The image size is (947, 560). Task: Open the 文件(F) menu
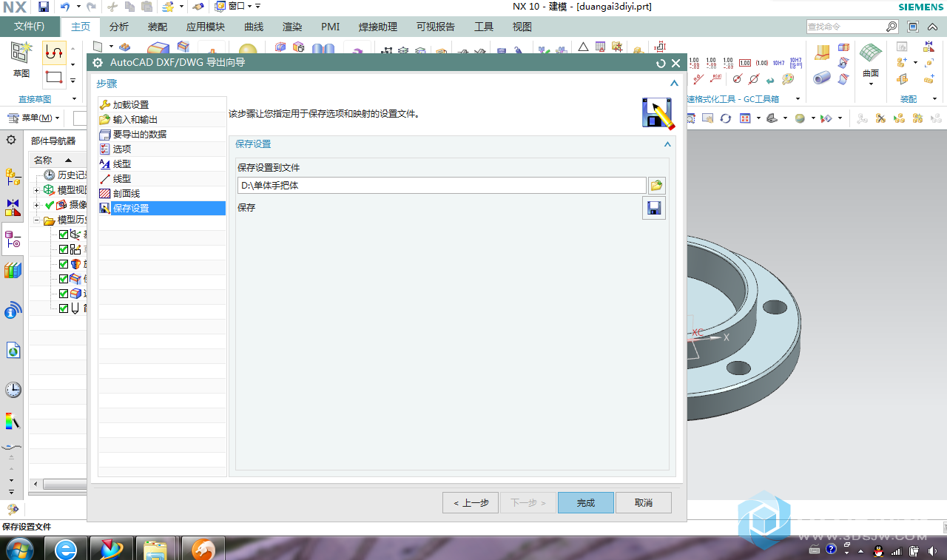pyautogui.click(x=29, y=27)
